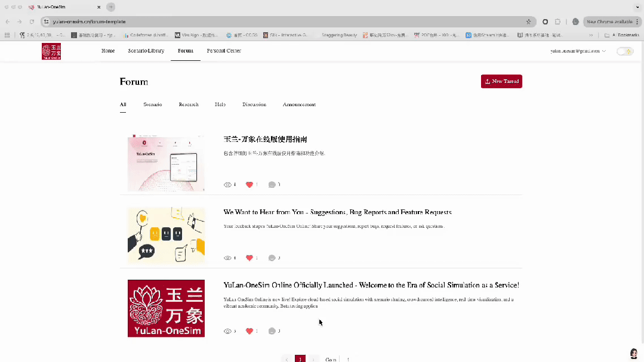Screen dimensions: 644x362
Task: Click the red YuLan-OneSim thread thumbnail
Action: (166, 308)
